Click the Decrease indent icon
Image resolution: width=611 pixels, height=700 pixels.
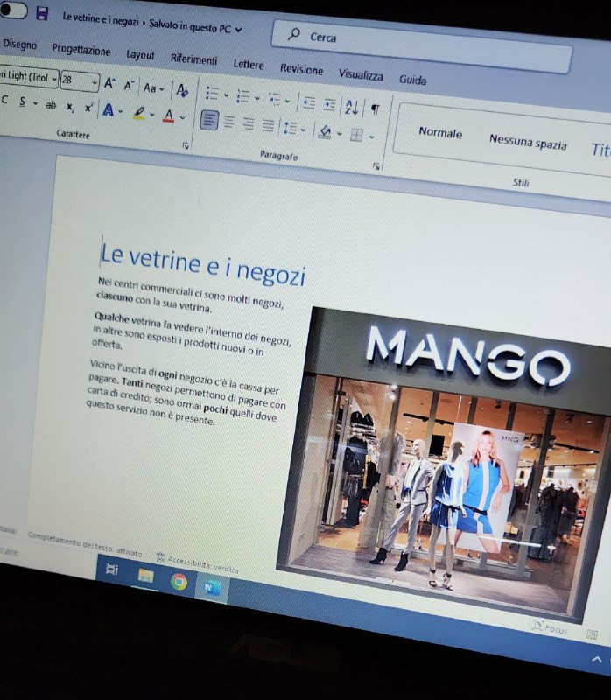click(308, 102)
